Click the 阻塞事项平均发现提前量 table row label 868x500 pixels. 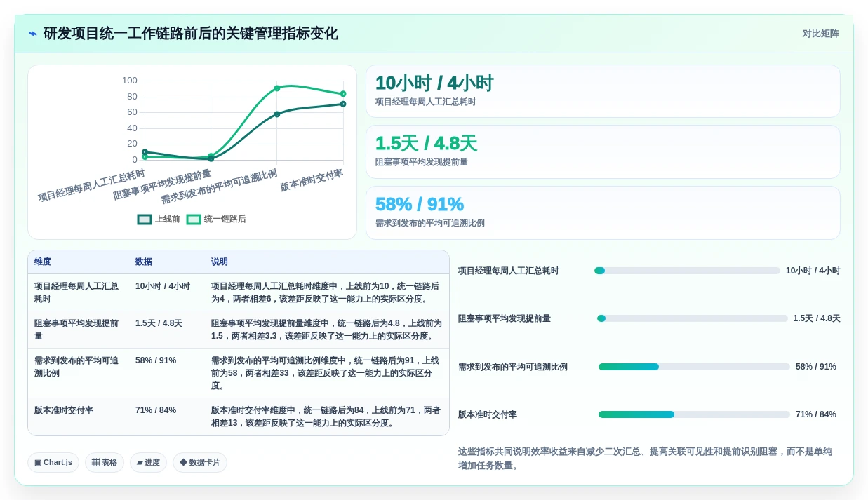(76, 330)
